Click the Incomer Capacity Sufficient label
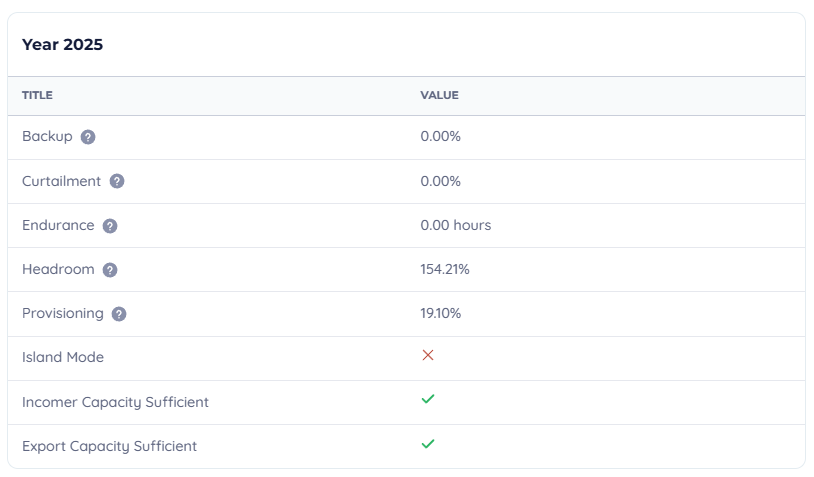814x477 pixels. (115, 402)
